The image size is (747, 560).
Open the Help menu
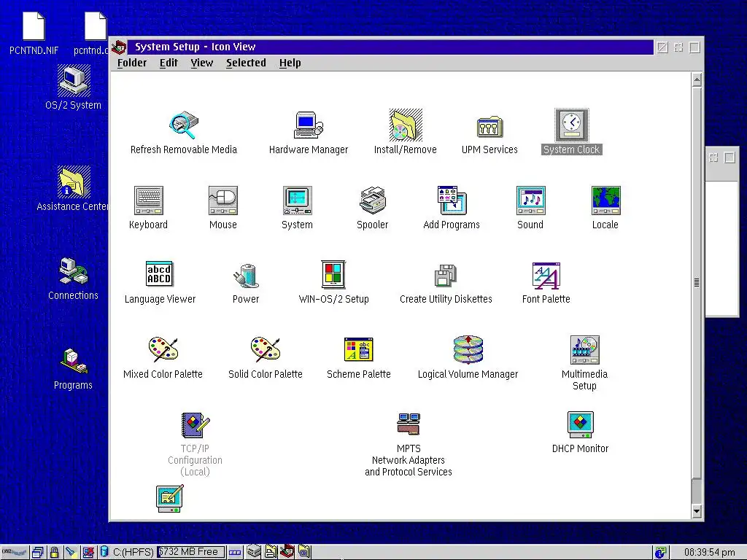[290, 63]
